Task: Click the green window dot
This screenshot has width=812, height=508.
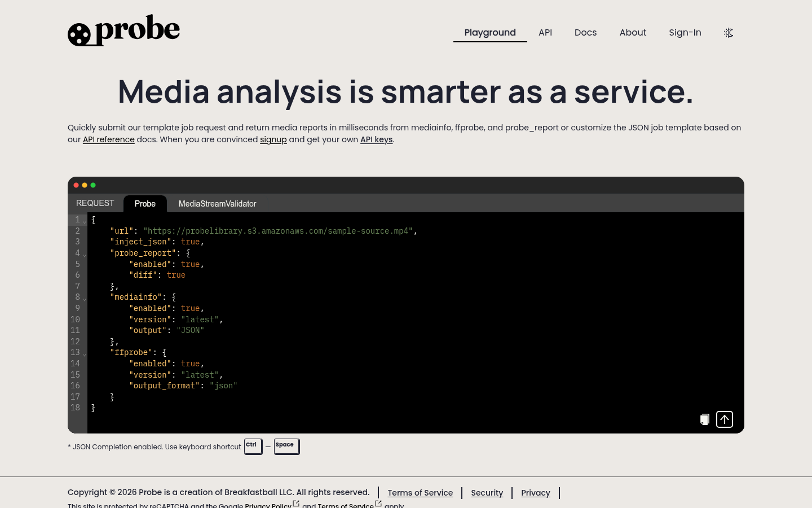Action: tap(93, 185)
